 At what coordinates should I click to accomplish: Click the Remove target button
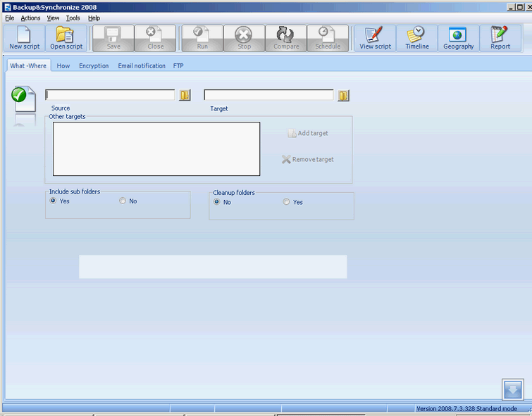pyautogui.click(x=308, y=159)
